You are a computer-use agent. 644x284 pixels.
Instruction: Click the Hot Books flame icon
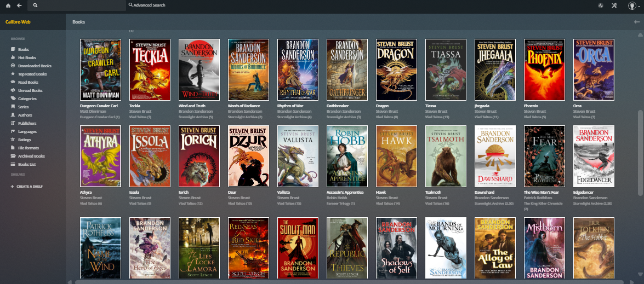click(13, 57)
